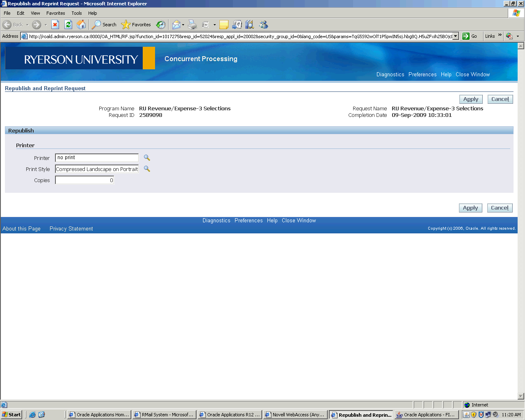Open the Printer field search magnifier
This screenshot has height=420, width=525.
pyautogui.click(x=147, y=158)
